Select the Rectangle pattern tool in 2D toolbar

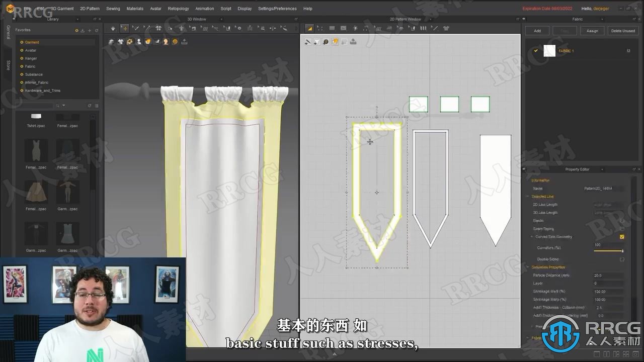332,29
